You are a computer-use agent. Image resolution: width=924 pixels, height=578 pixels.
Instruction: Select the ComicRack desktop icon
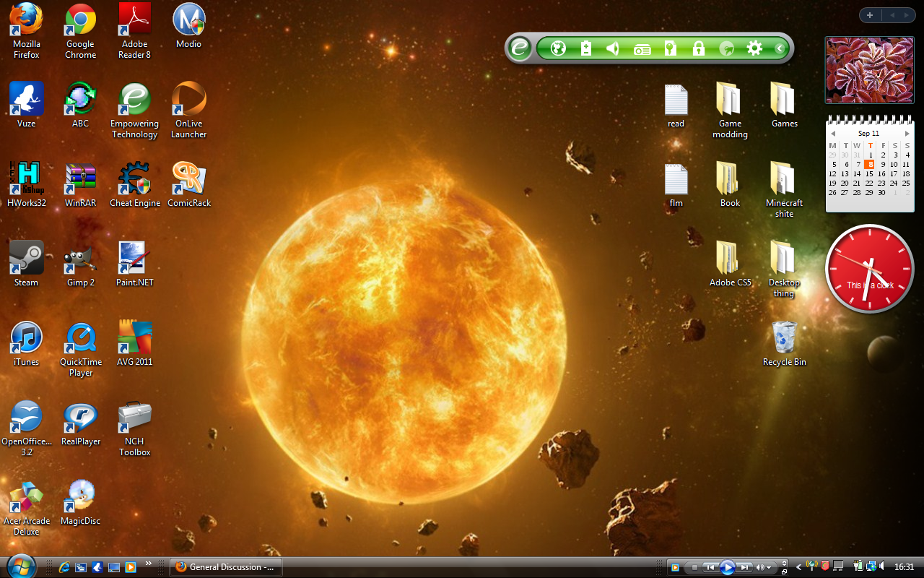pos(189,178)
